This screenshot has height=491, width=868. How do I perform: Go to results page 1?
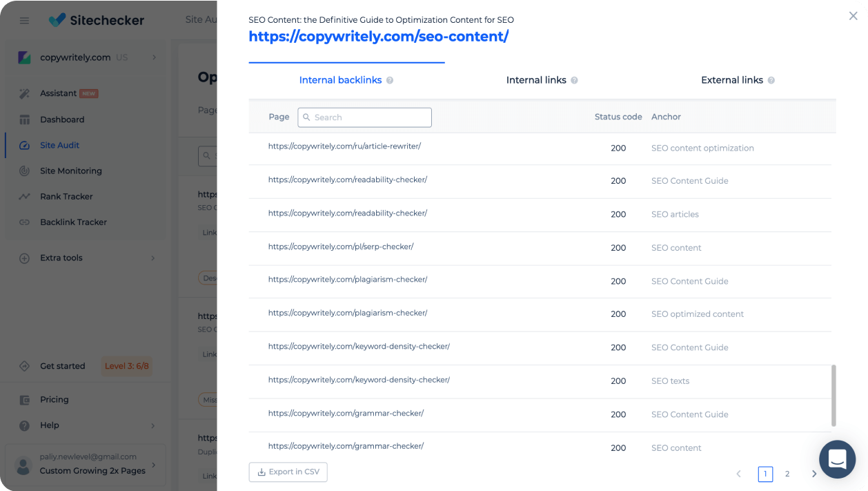(765, 474)
